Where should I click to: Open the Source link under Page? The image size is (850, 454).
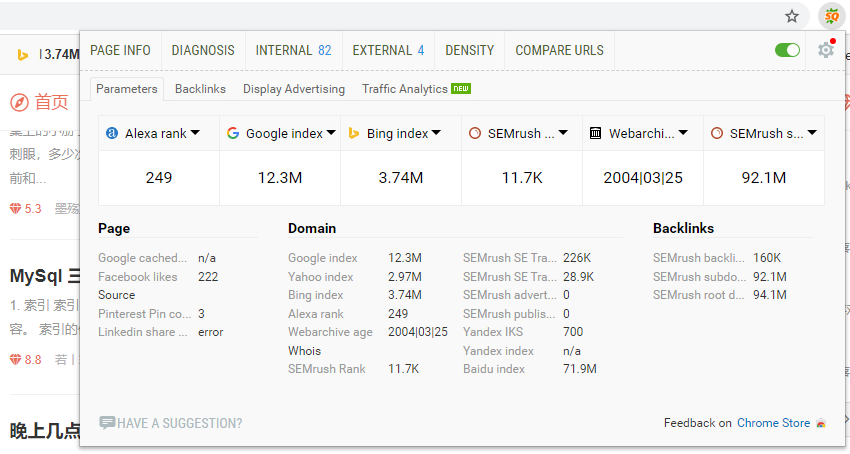point(116,295)
